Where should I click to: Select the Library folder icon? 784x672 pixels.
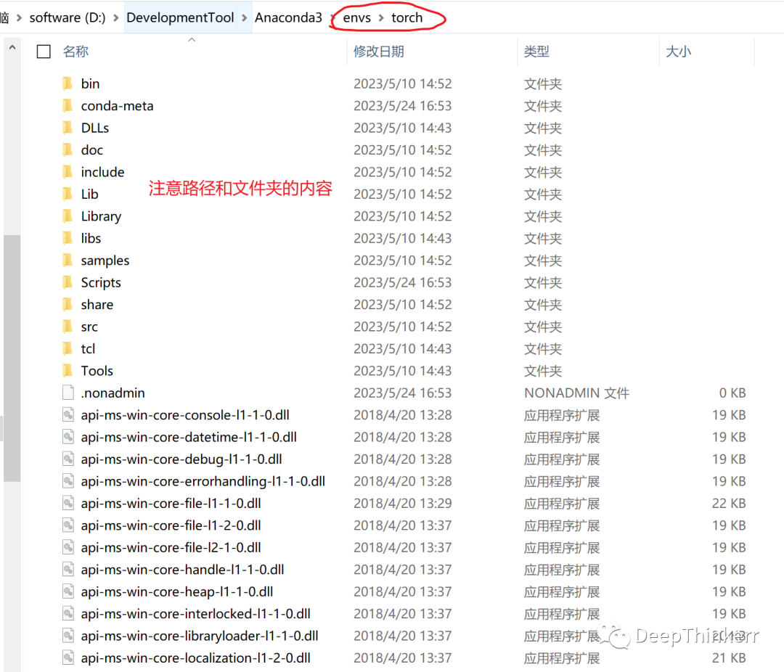tap(68, 216)
